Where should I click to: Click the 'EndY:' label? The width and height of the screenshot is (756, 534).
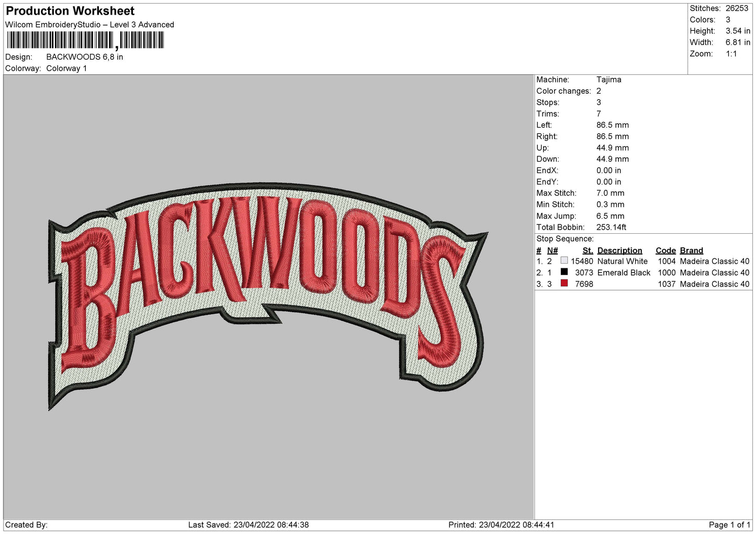coord(547,182)
